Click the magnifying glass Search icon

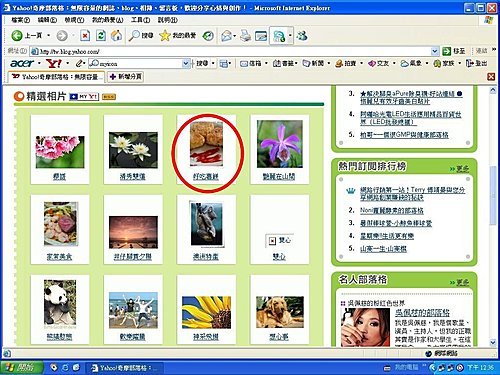coord(134,35)
